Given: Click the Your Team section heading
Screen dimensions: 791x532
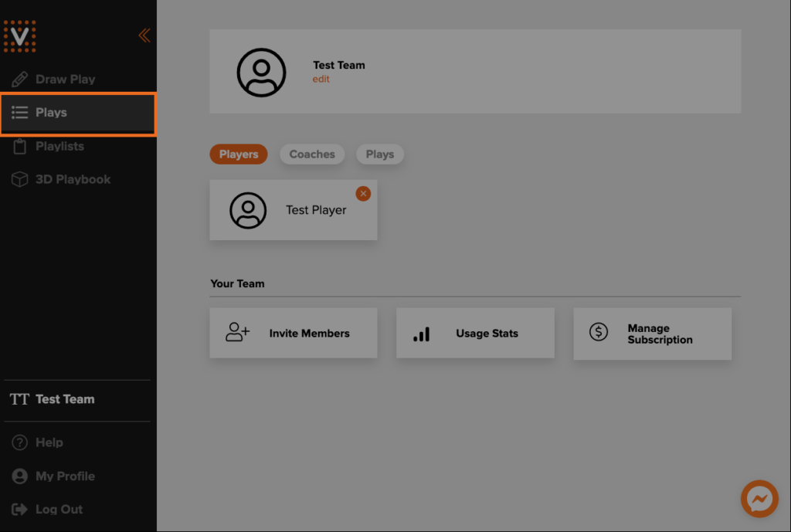Looking at the screenshot, I should [x=238, y=284].
